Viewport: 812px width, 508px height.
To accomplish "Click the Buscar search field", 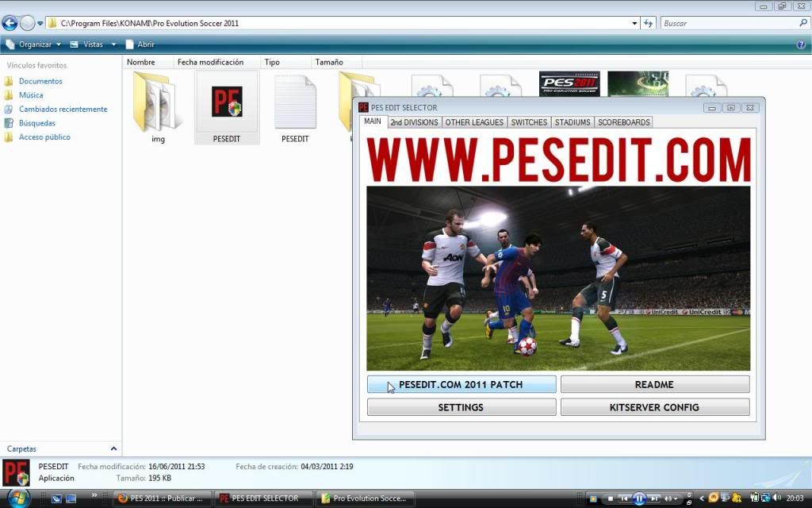I will point(728,23).
